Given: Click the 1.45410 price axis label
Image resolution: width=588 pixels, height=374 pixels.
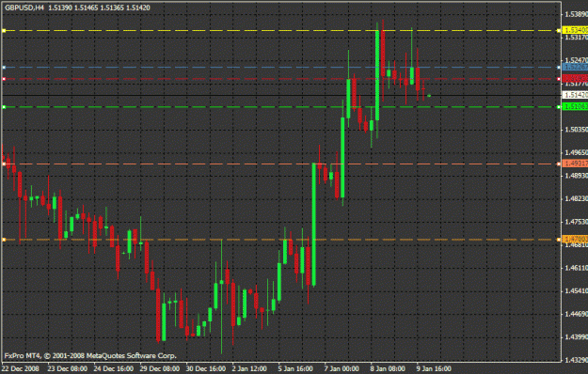Looking at the screenshot, I should (576, 291).
